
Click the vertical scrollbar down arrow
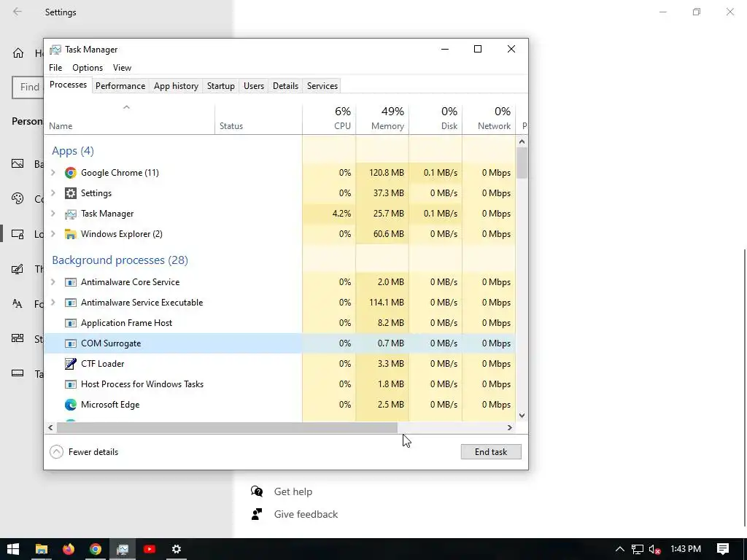coord(522,415)
